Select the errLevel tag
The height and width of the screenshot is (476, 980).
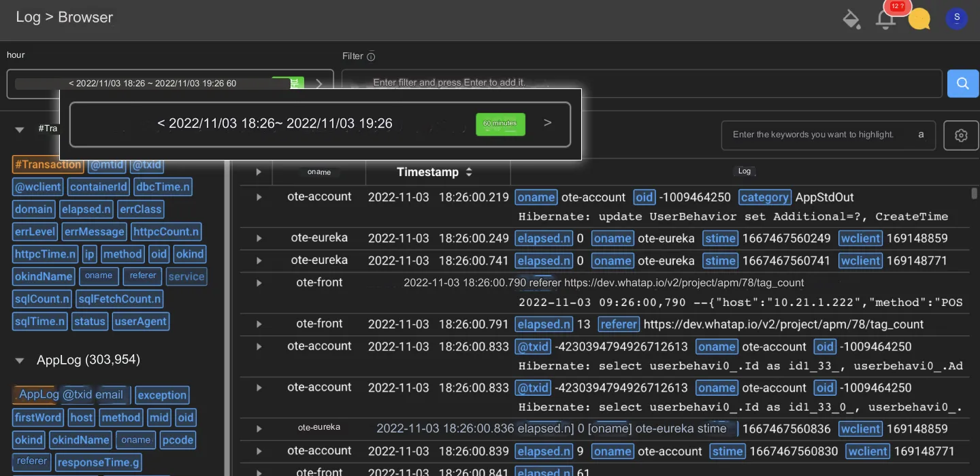tap(35, 232)
